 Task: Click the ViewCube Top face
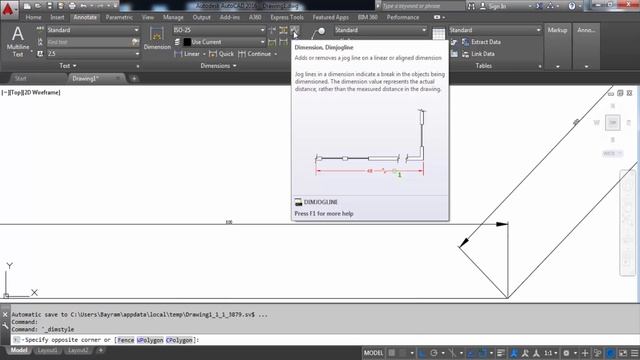pos(613,122)
